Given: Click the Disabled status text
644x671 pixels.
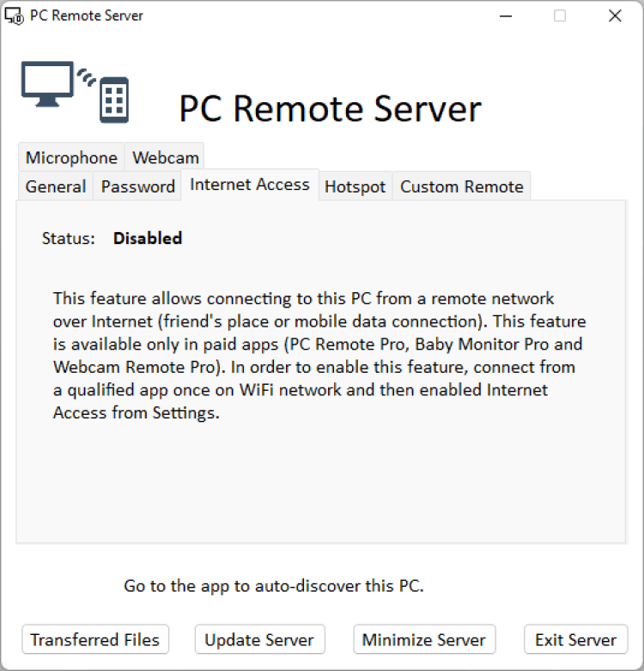Looking at the screenshot, I should point(148,238).
